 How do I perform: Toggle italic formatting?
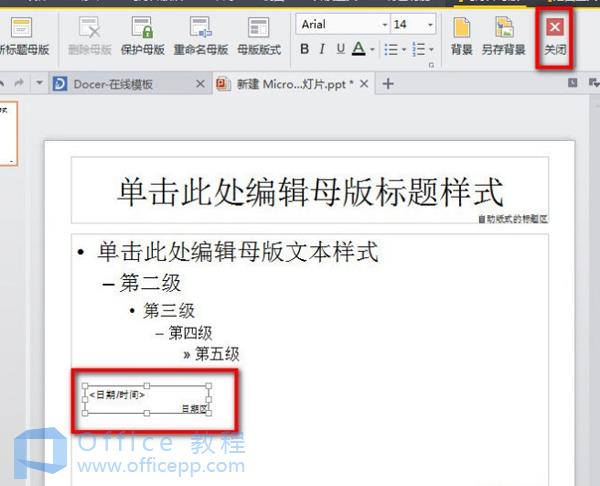(322, 49)
